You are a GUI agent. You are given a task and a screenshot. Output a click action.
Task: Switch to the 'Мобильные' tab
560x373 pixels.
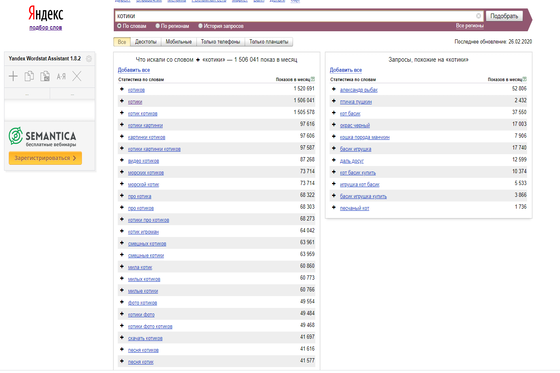point(179,42)
